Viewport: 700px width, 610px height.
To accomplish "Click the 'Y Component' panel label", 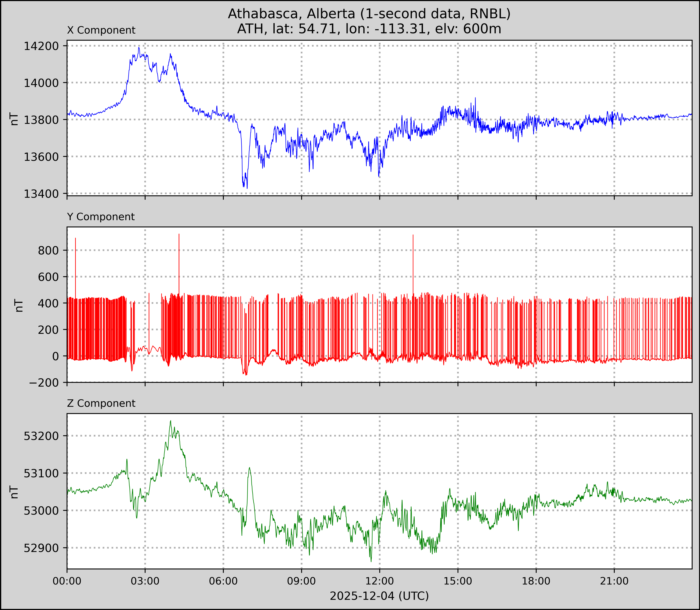I will pos(101,217).
